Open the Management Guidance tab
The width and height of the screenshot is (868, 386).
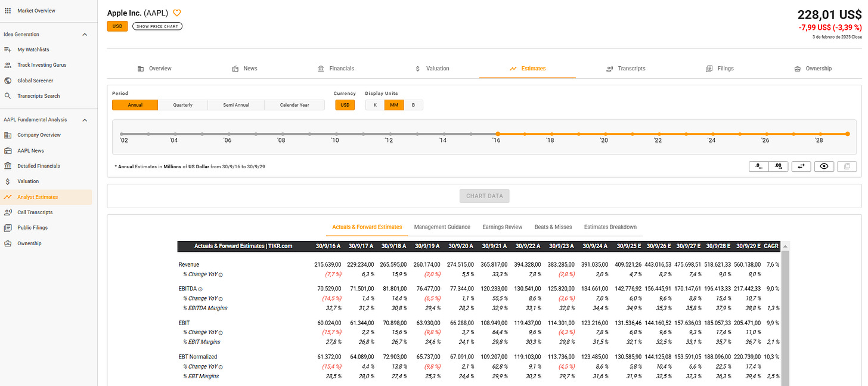(442, 227)
